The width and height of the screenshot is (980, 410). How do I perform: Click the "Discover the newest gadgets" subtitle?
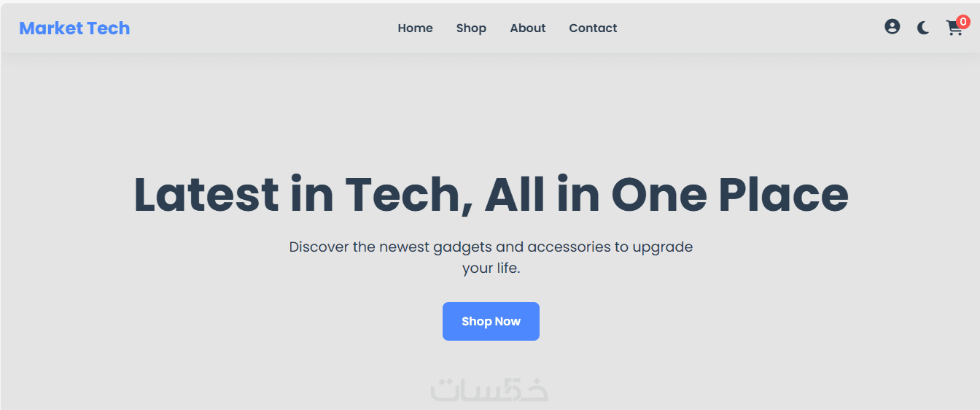(491, 258)
